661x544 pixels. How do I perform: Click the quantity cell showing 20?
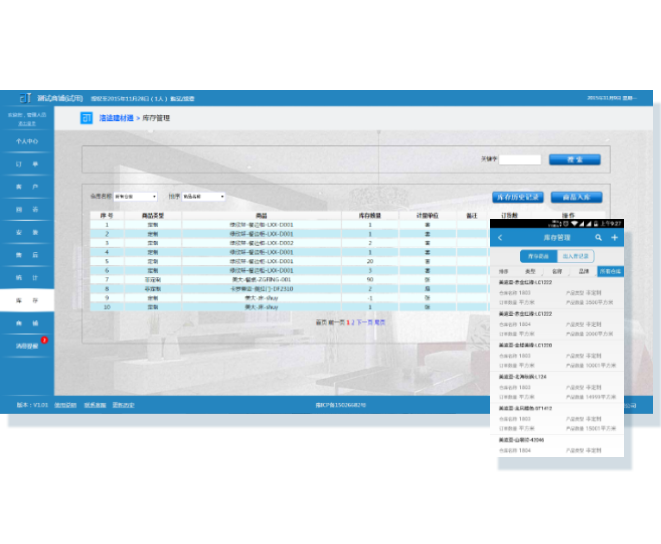(x=370, y=261)
